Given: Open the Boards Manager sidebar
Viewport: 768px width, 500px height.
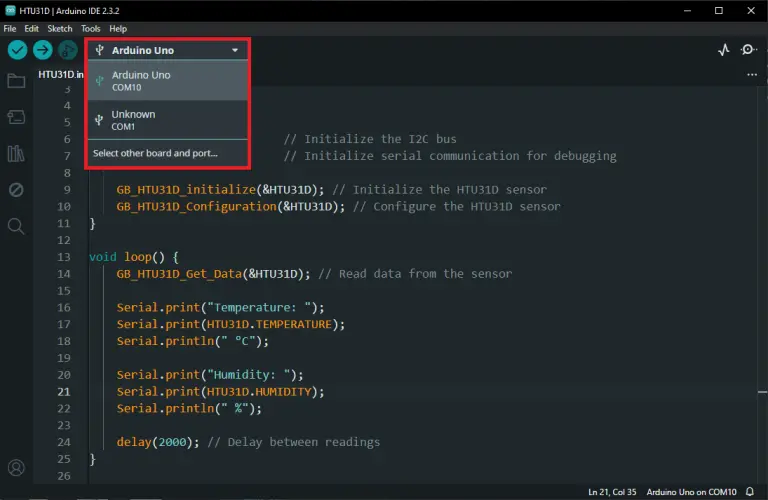Looking at the screenshot, I should 16,117.
